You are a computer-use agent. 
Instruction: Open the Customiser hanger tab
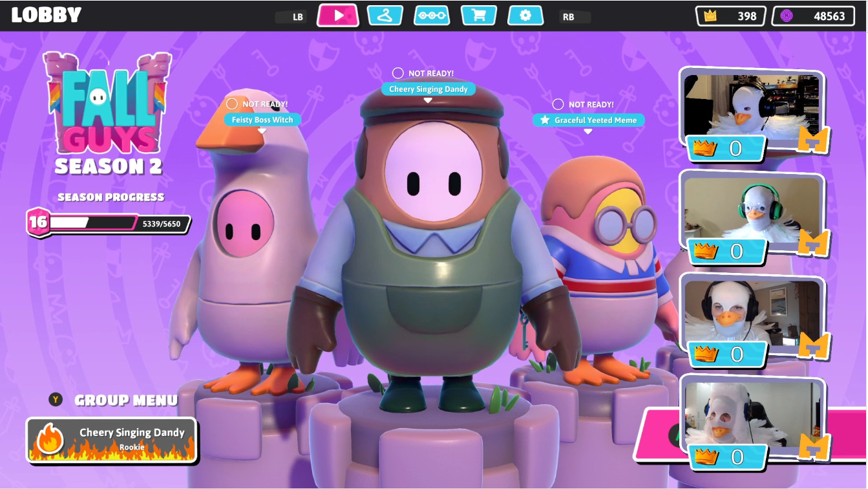pyautogui.click(x=385, y=16)
